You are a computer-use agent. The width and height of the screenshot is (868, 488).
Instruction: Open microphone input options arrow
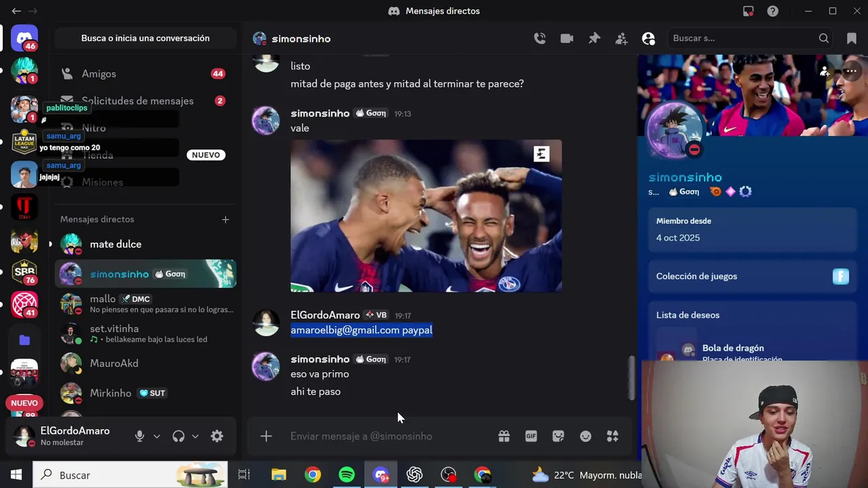[x=157, y=436]
